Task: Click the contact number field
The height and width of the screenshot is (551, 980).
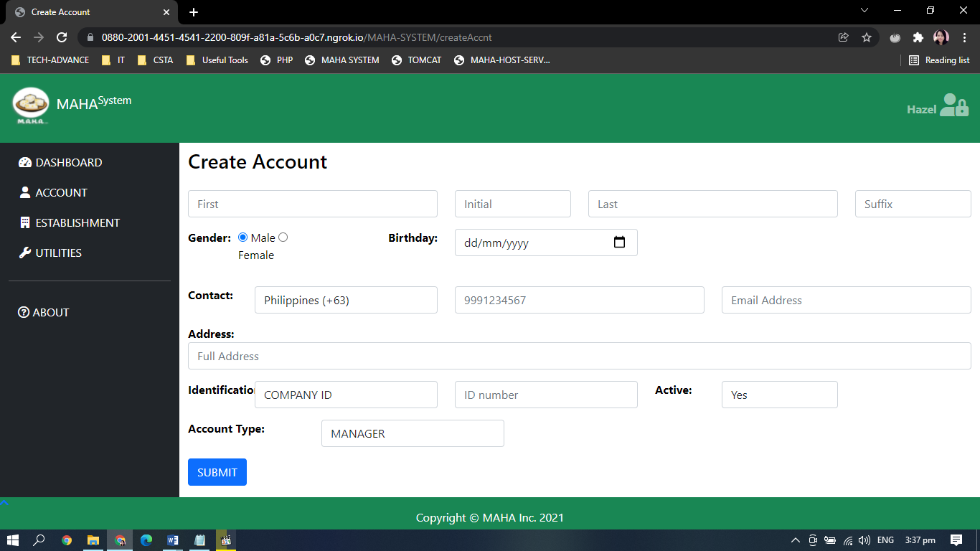Action: 580,300
